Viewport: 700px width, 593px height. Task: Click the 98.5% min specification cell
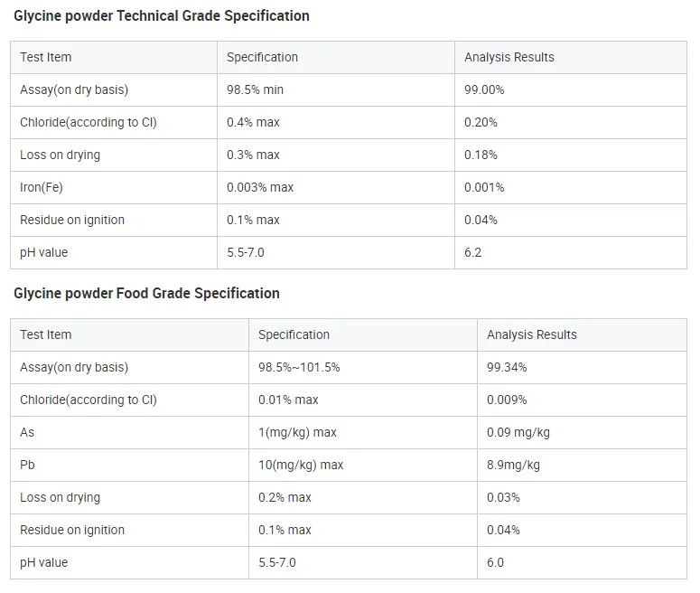click(x=256, y=90)
